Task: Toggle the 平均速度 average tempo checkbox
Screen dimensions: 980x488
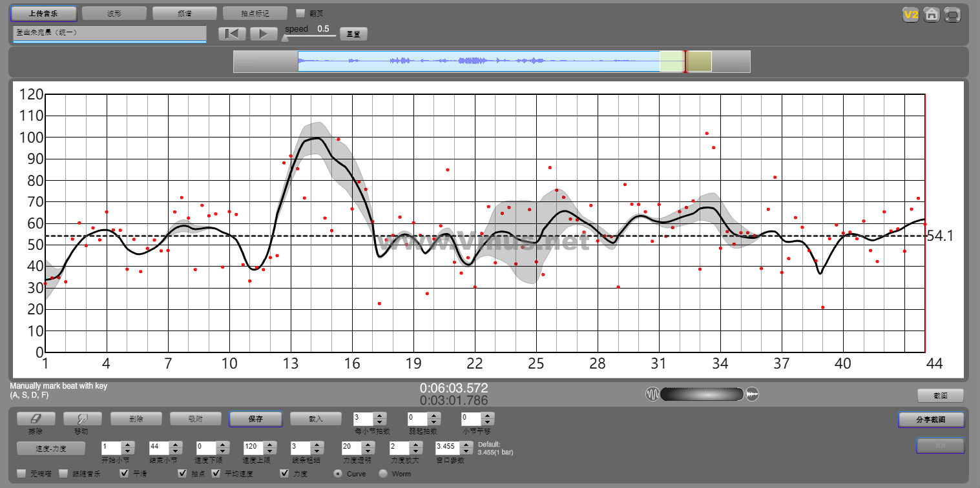Action: click(x=216, y=474)
